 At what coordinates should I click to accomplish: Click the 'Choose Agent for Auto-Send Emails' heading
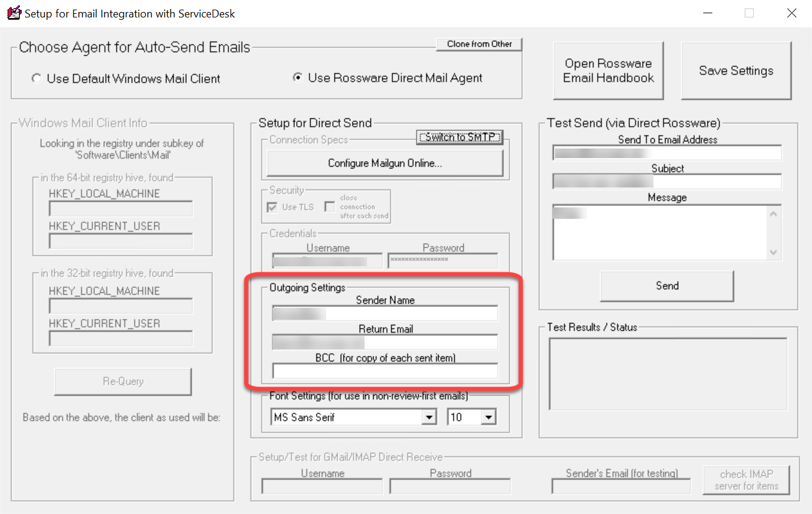point(135,47)
